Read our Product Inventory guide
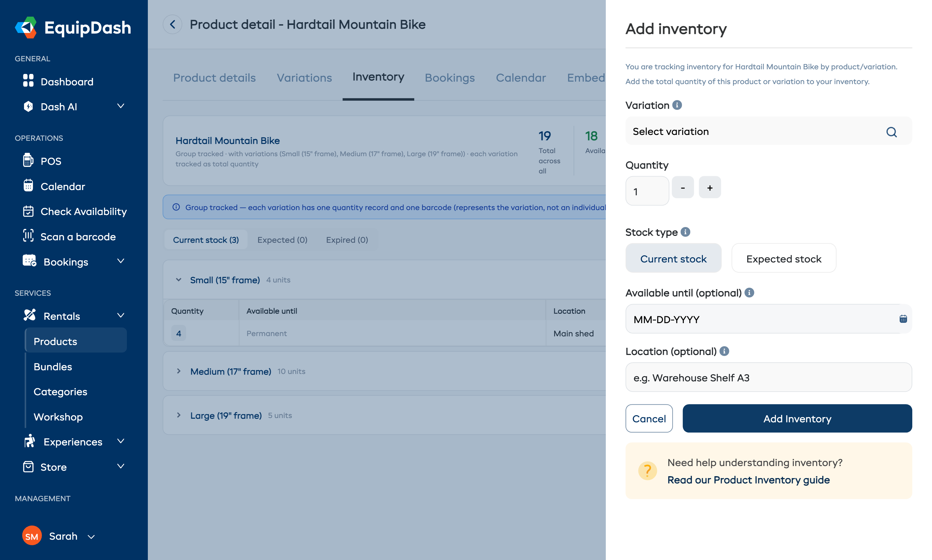The image size is (932, 560). click(x=749, y=480)
